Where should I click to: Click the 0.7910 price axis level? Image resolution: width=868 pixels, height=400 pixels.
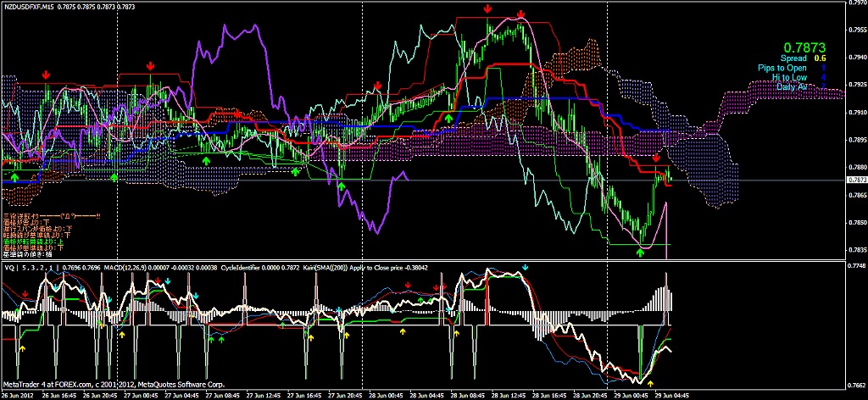tap(857, 113)
